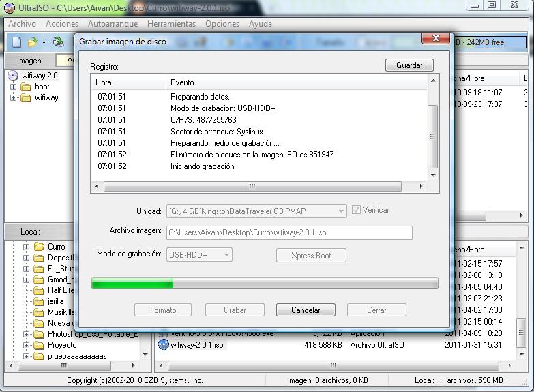Click the Guardar button
Screen dimensions: 534x392
[x=409, y=65]
